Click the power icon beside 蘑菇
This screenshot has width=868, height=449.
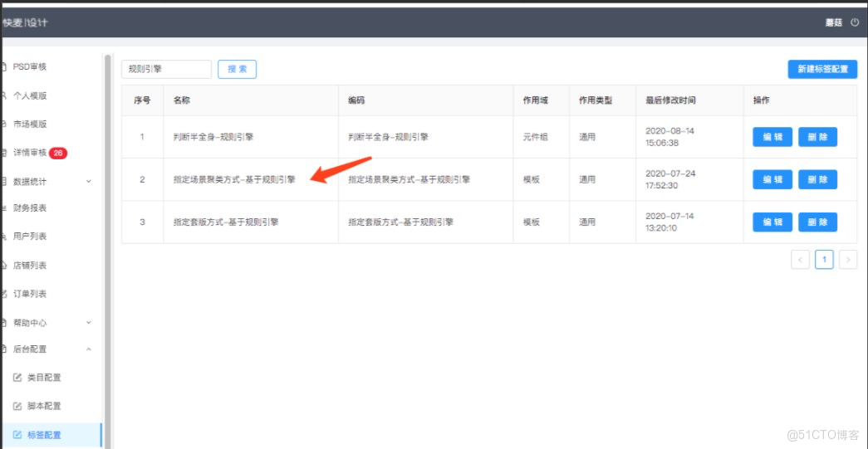854,22
